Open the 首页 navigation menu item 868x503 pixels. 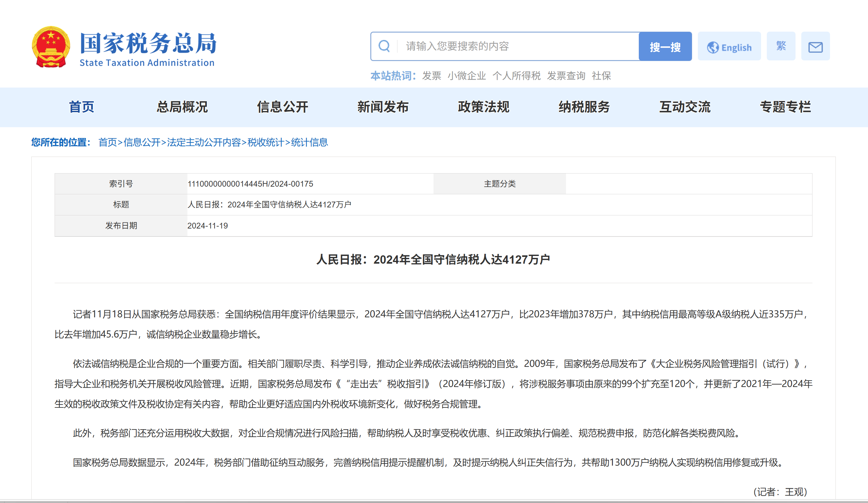click(x=82, y=107)
